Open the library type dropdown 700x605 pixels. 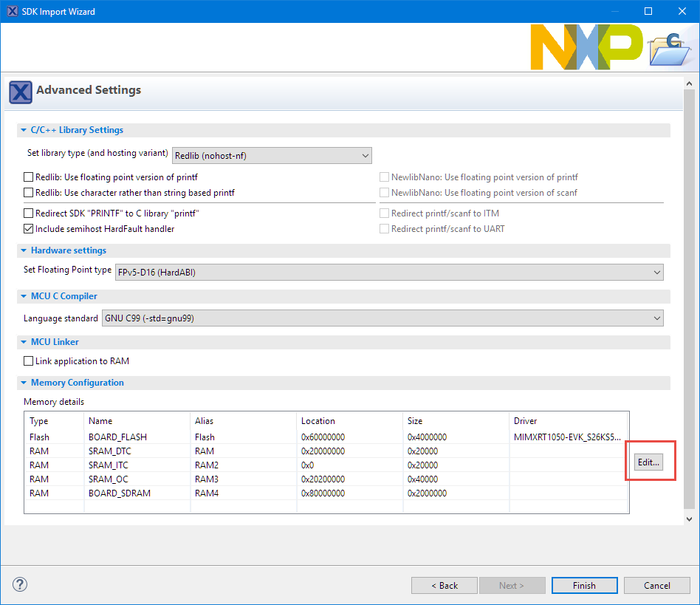[x=272, y=155]
